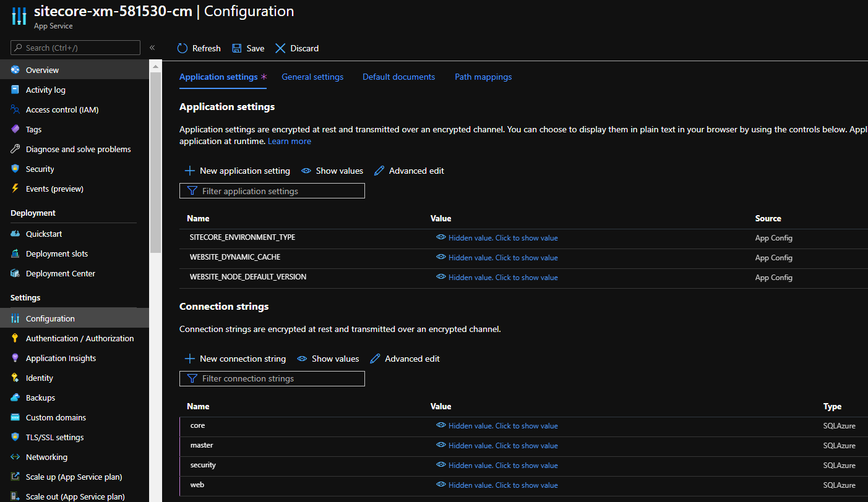Add a New connection string
The width and height of the screenshot is (868, 502).
click(x=235, y=359)
